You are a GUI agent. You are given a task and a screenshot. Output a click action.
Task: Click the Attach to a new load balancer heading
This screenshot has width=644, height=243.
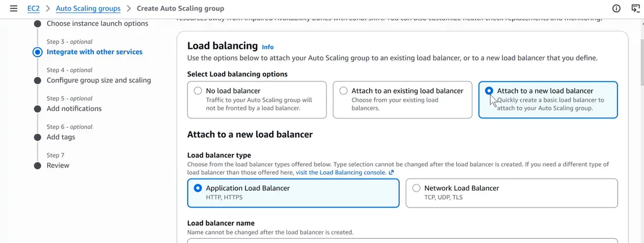tap(250, 134)
